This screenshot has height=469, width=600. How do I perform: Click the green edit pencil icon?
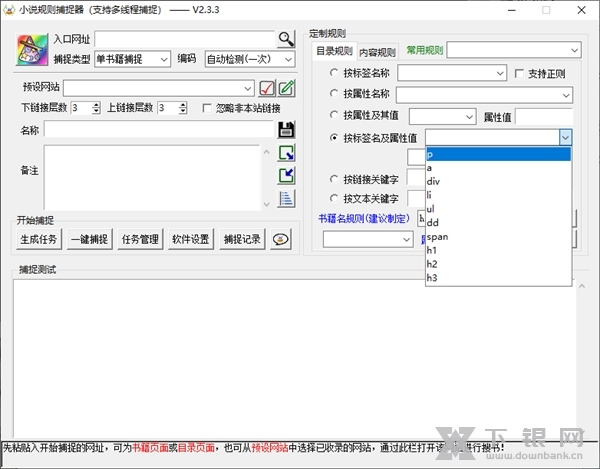coord(286,87)
